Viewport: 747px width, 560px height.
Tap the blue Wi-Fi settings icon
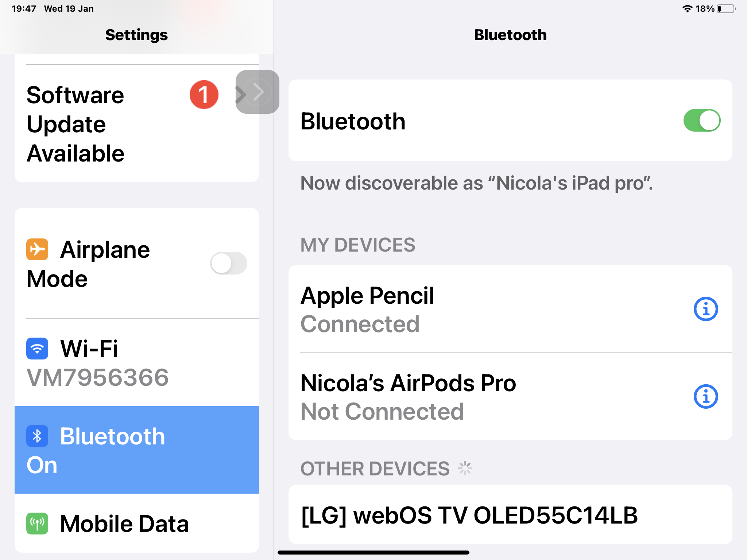click(37, 349)
